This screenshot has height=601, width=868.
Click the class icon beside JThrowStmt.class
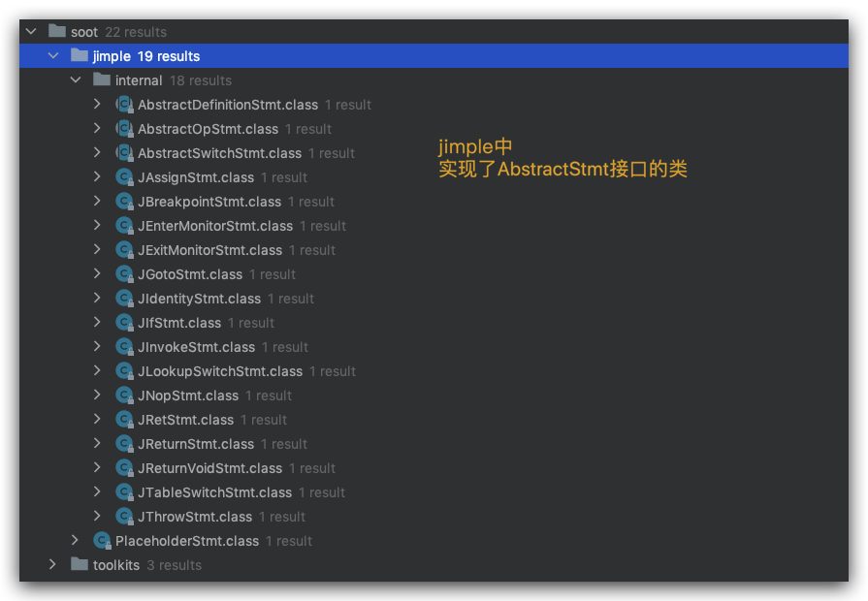[x=123, y=517]
